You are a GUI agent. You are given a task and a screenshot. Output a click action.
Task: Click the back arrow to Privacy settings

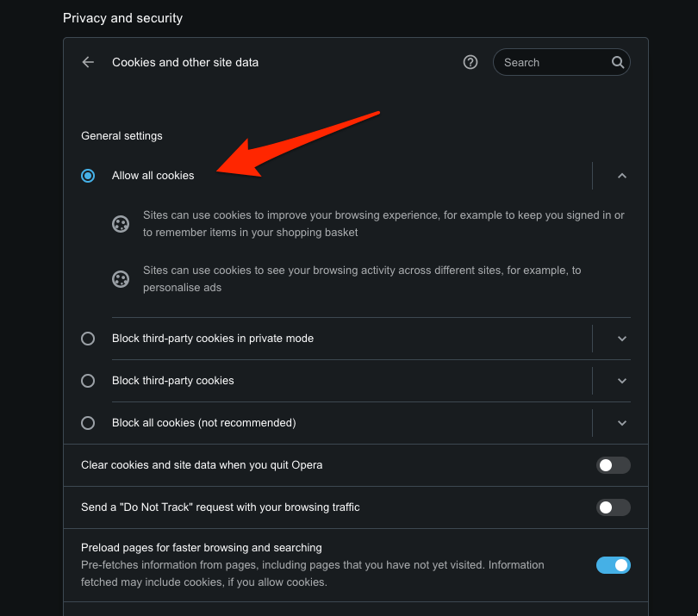[x=88, y=62]
